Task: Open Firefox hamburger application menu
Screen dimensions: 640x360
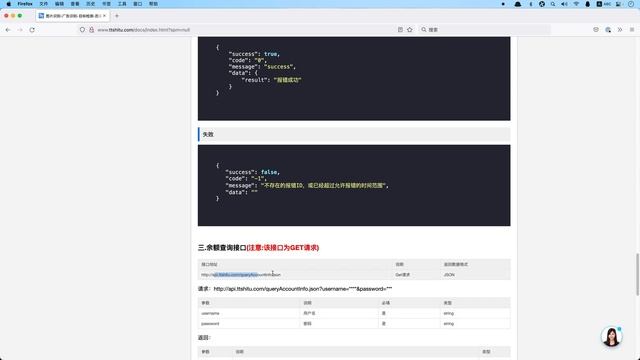Action: [x=632, y=30]
